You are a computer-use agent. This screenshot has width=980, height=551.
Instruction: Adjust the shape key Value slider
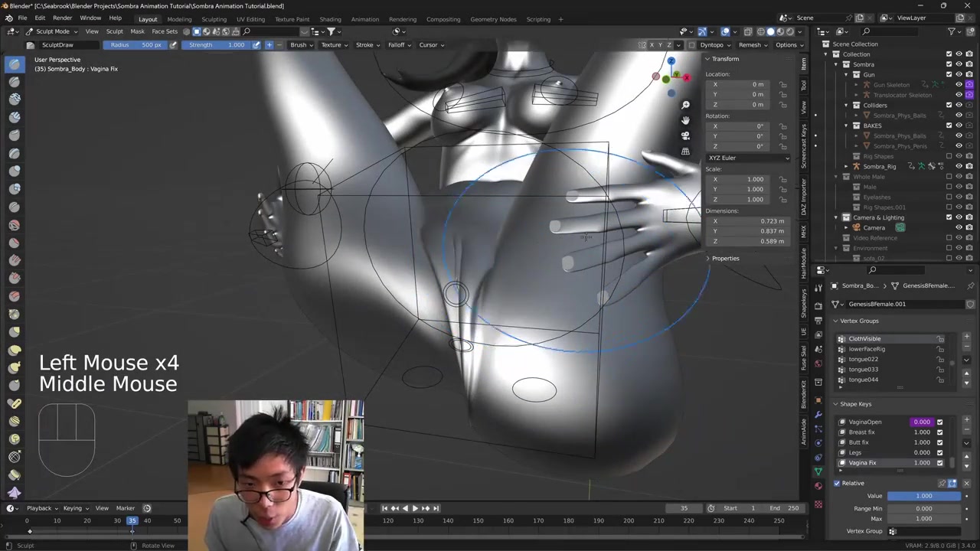tap(923, 496)
